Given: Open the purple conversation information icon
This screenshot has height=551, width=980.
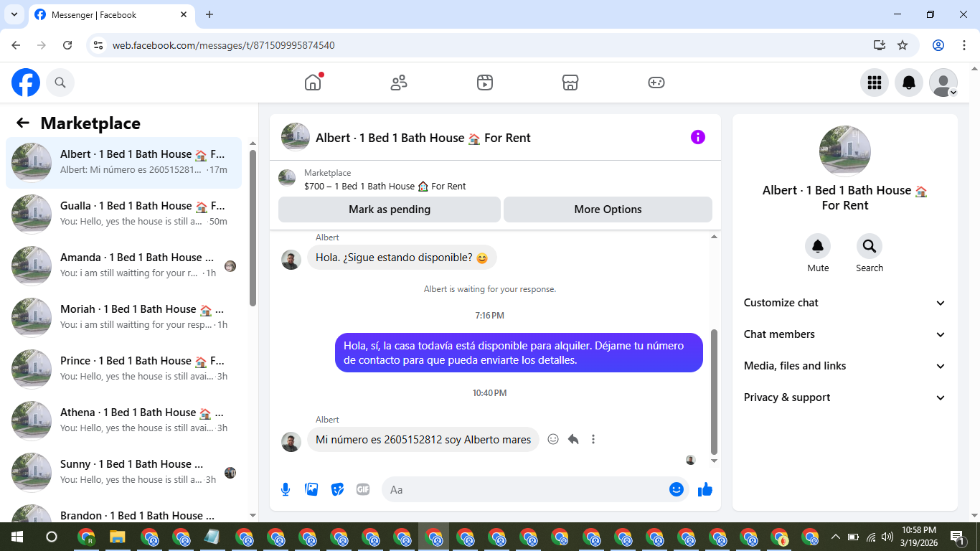Looking at the screenshot, I should [698, 137].
